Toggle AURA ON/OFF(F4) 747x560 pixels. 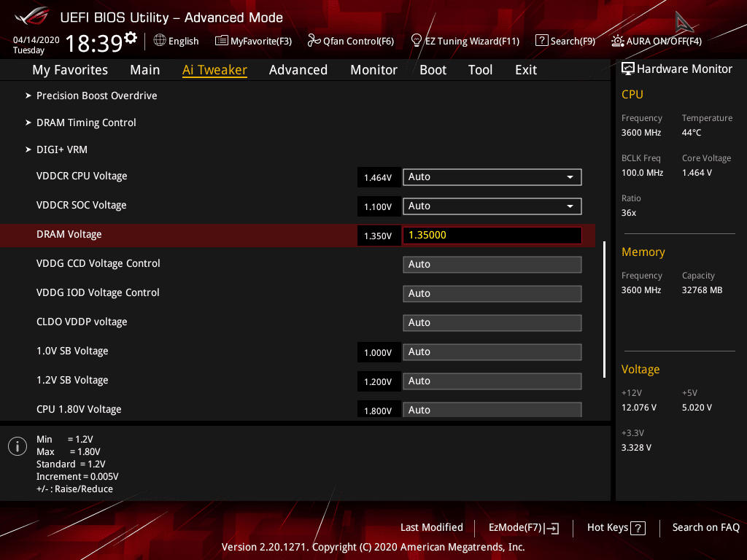[664, 41]
